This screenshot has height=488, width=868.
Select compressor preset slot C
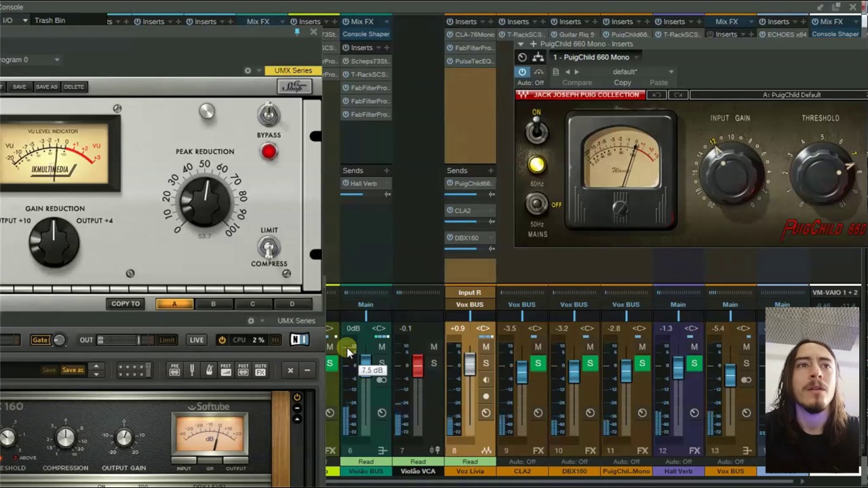tap(252, 304)
